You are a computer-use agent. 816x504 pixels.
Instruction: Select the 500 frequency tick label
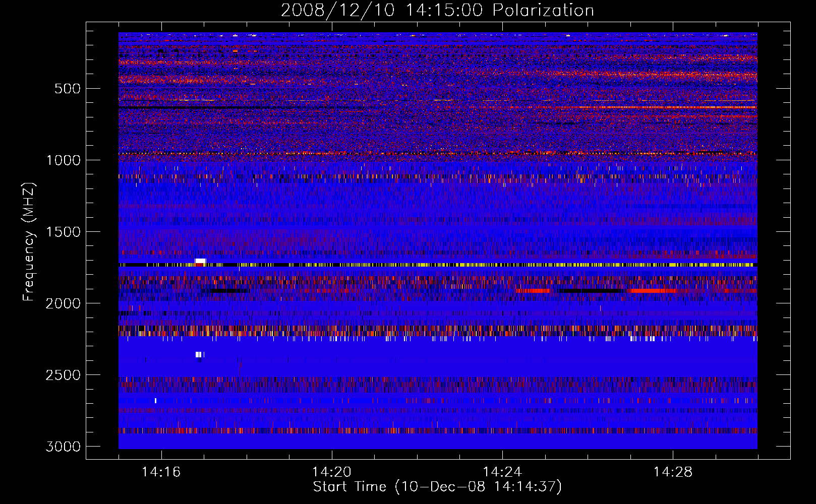click(67, 89)
